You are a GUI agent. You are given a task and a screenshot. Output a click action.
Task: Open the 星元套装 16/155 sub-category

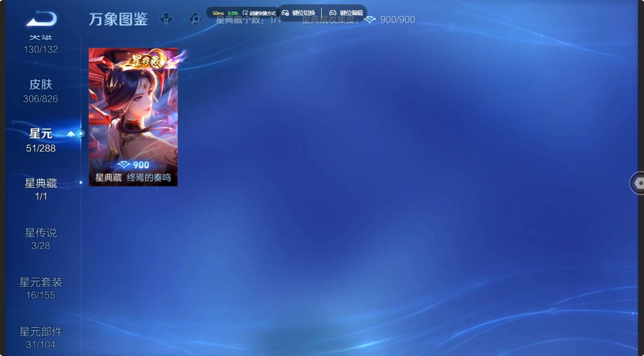(x=41, y=288)
